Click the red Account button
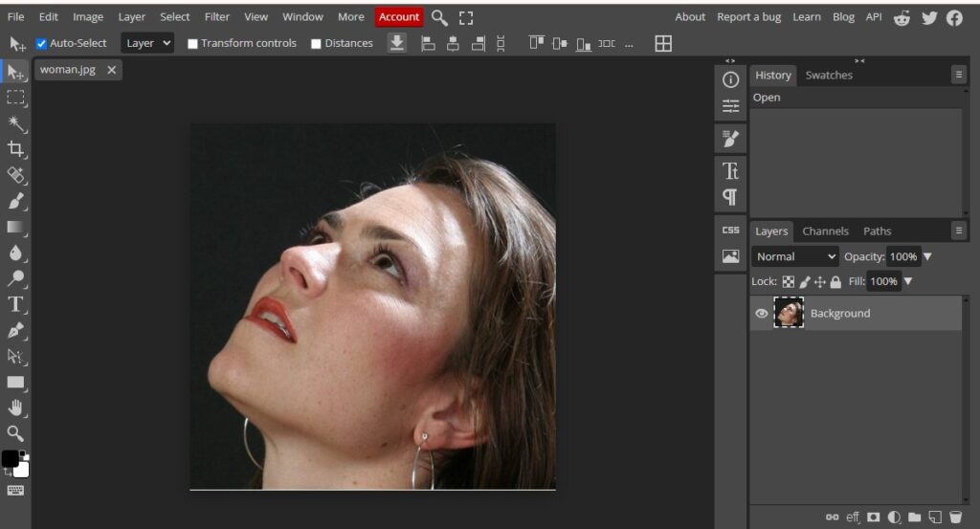 pyautogui.click(x=399, y=17)
